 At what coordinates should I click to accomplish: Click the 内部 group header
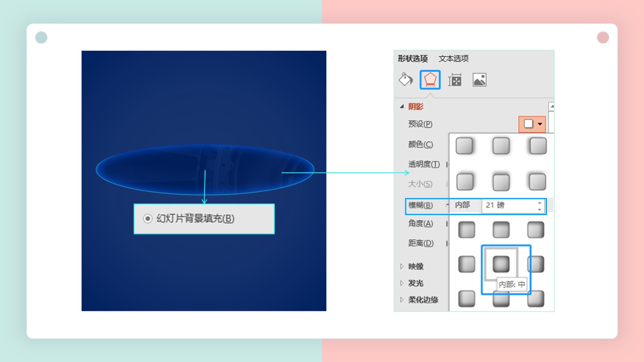[x=462, y=205]
